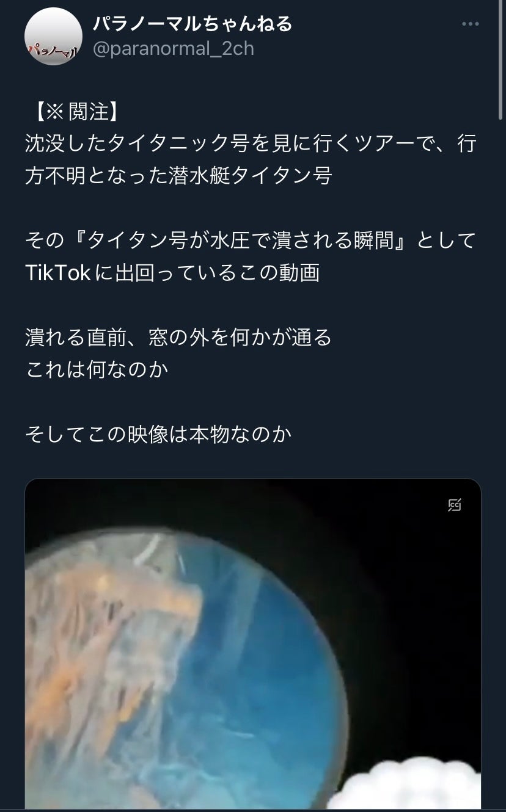The image size is (506, 812).
Task: Tap the これは何なのか text
Action: 97,369
